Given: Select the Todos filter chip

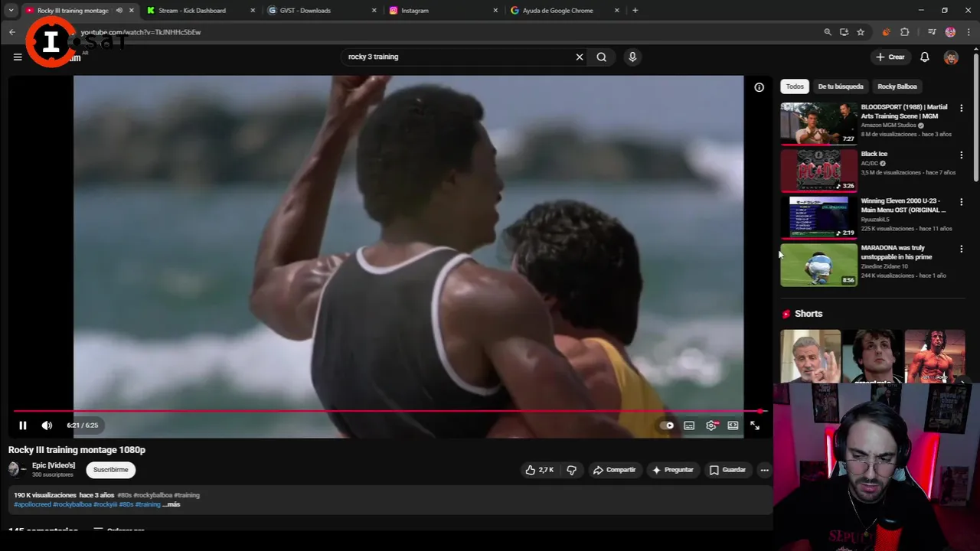Looking at the screenshot, I should (795, 86).
